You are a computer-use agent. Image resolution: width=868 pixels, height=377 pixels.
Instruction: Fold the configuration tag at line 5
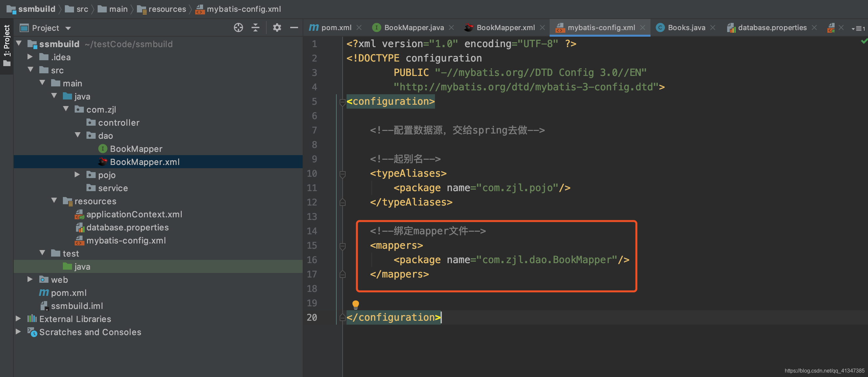(x=342, y=102)
